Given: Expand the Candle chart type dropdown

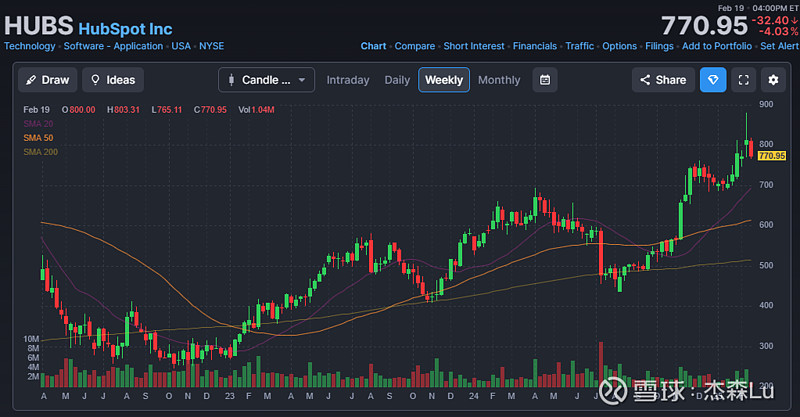Looking at the screenshot, I should [266, 80].
